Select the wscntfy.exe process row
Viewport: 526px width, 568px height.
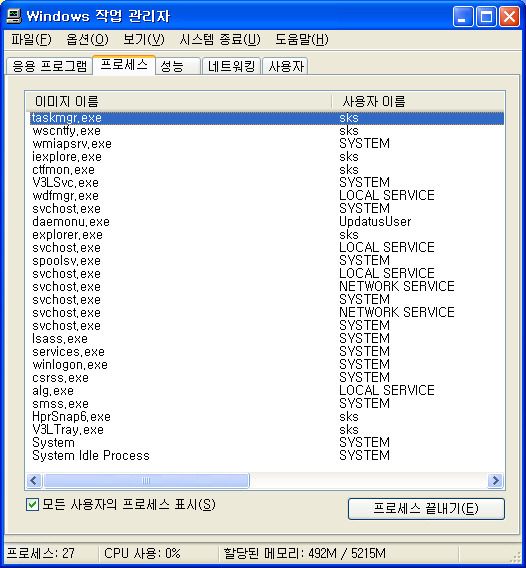point(267,131)
